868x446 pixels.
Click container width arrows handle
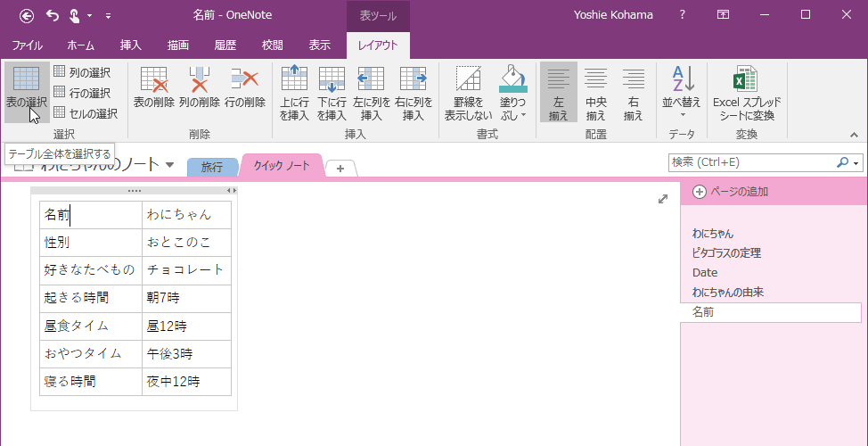[232, 191]
